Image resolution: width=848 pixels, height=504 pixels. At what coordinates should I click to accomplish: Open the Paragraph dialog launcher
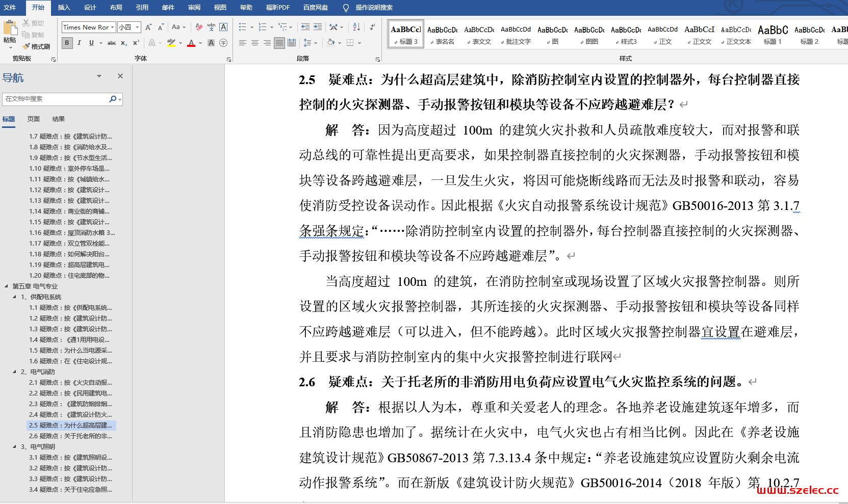(x=378, y=60)
